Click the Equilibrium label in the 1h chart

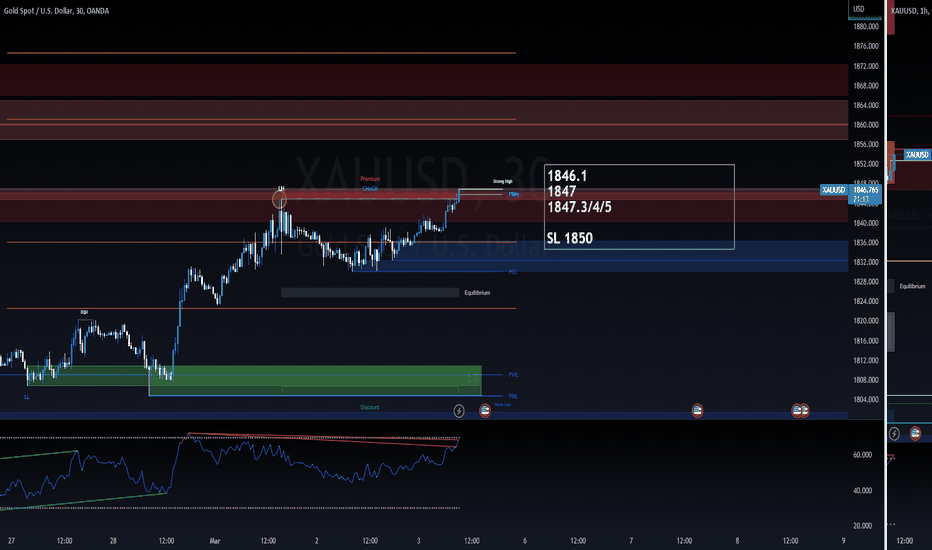(912, 286)
